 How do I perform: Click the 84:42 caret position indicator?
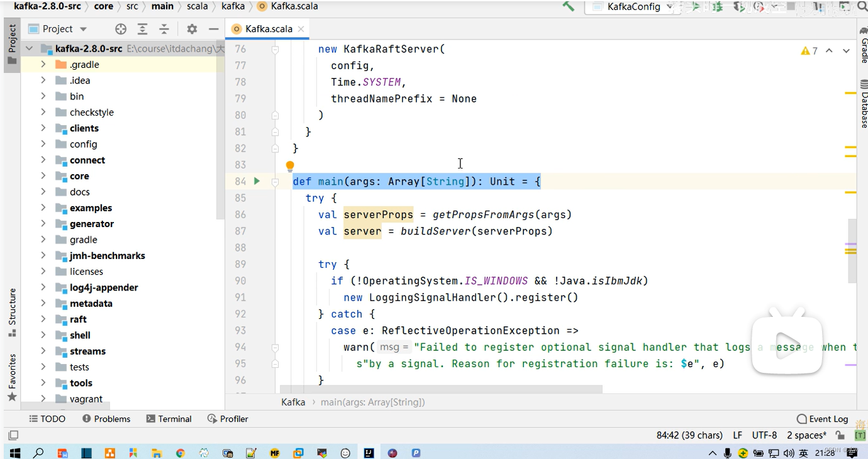[689, 435]
